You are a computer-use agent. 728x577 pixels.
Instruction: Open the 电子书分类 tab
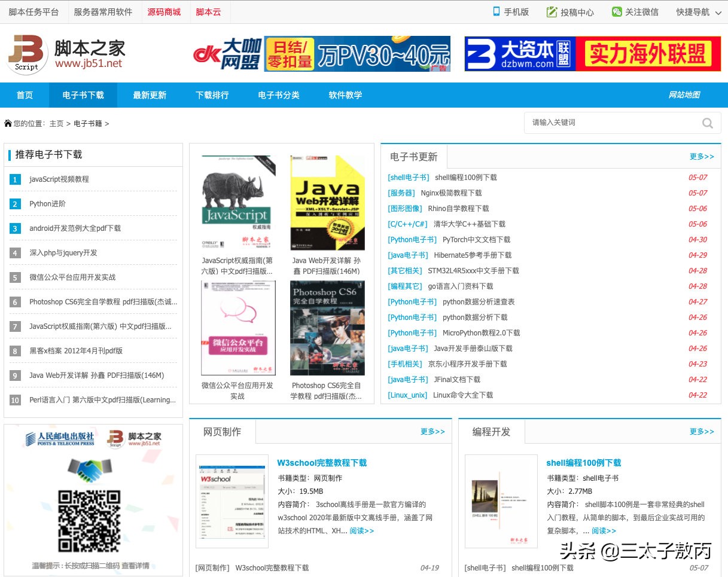pos(279,95)
